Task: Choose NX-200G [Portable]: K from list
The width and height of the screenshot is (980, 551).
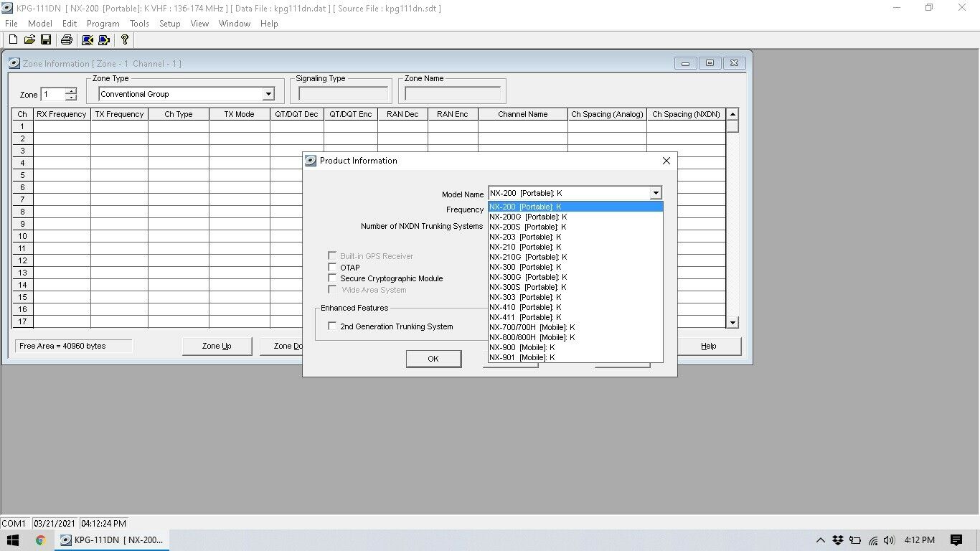Action: click(575, 217)
